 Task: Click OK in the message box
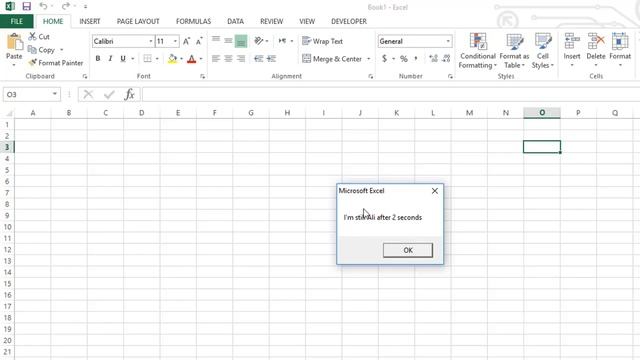point(408,250)
